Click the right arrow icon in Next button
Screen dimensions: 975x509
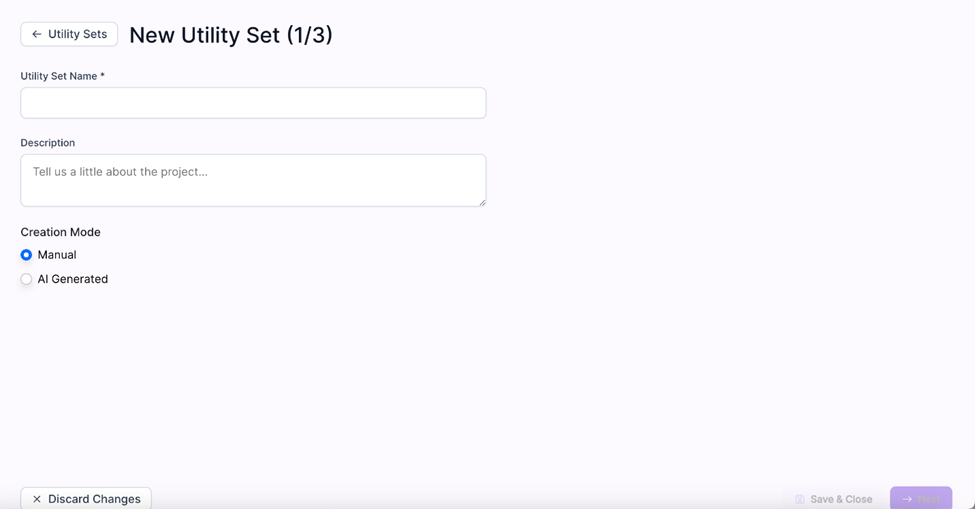[907, 499]
